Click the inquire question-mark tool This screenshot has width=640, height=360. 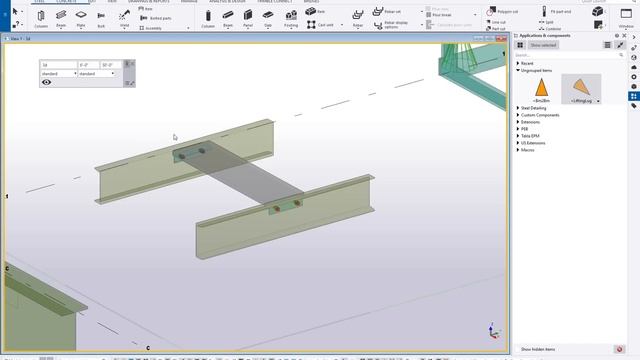[16, 25]
